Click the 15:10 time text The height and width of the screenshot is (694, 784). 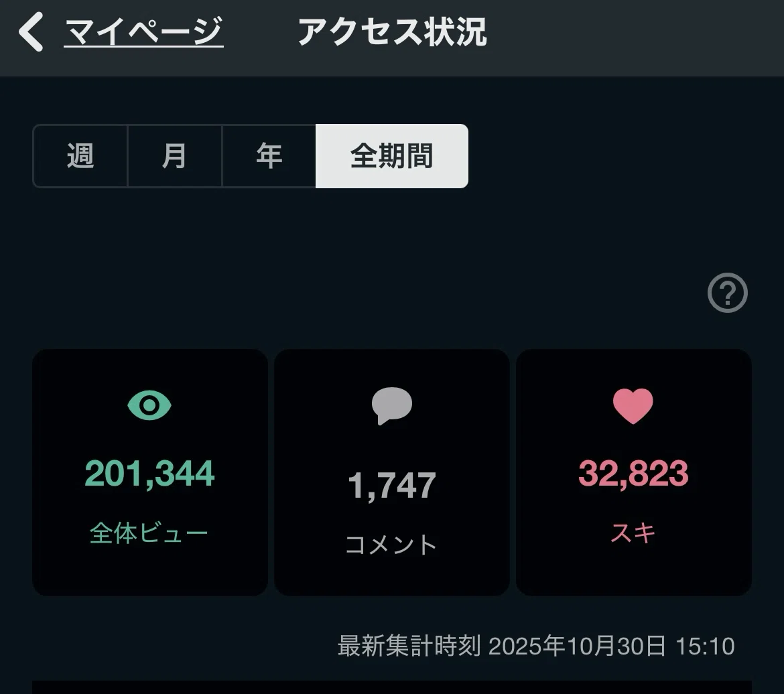[x=705, y=646]
